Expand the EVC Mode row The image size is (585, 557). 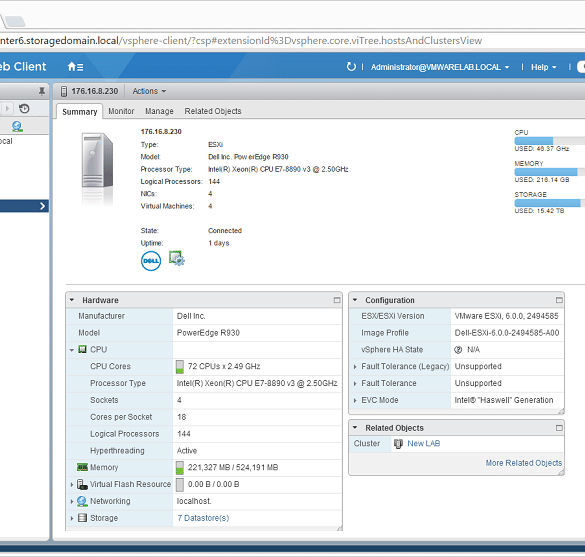(x=355, y=400)
